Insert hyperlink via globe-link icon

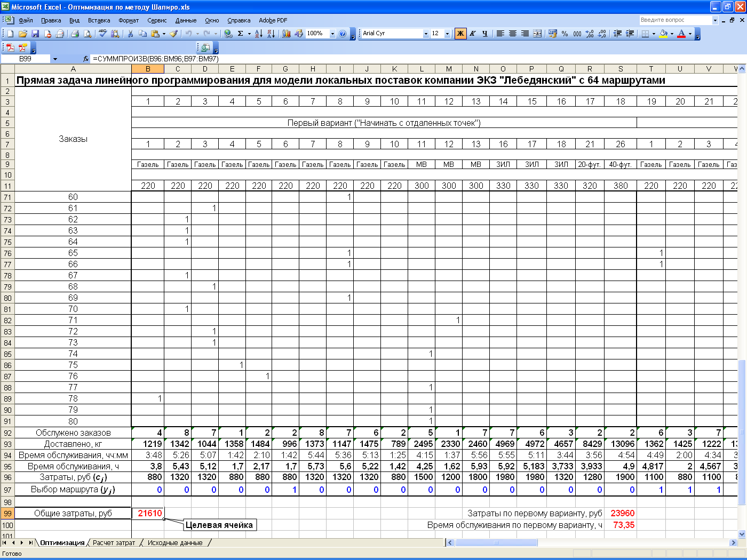point(228,34)
